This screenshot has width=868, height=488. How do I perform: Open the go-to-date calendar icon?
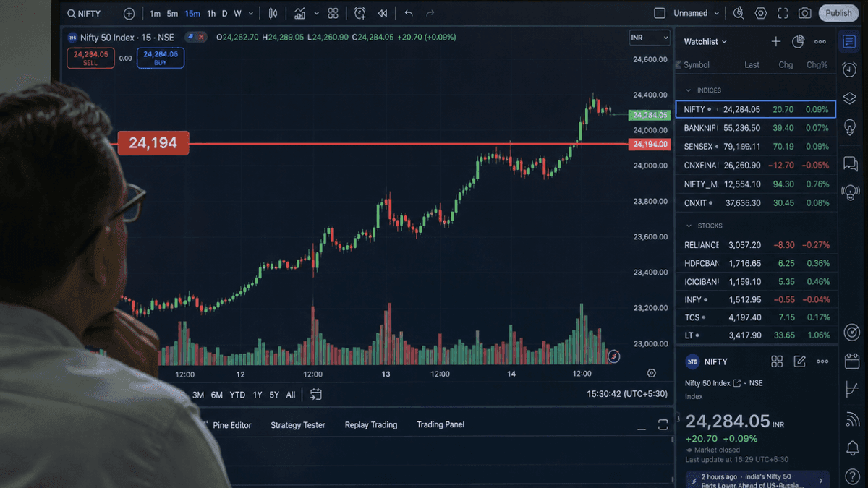[316, 394]
